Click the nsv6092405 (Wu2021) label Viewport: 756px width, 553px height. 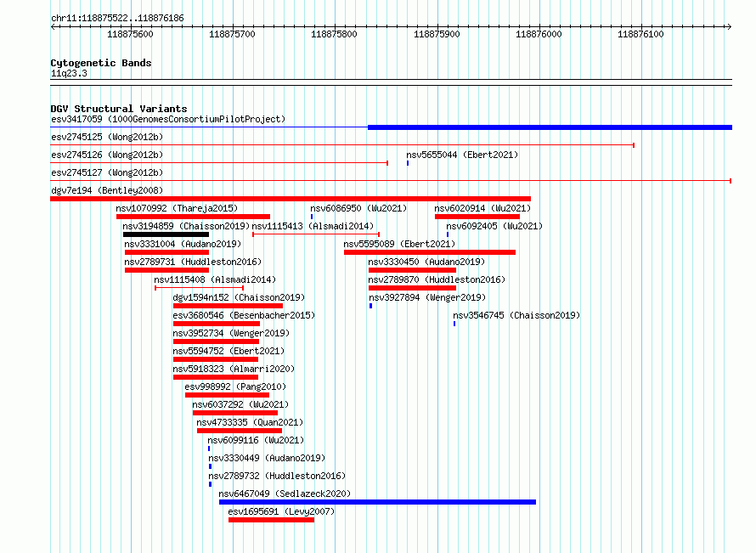coord(494,226)
